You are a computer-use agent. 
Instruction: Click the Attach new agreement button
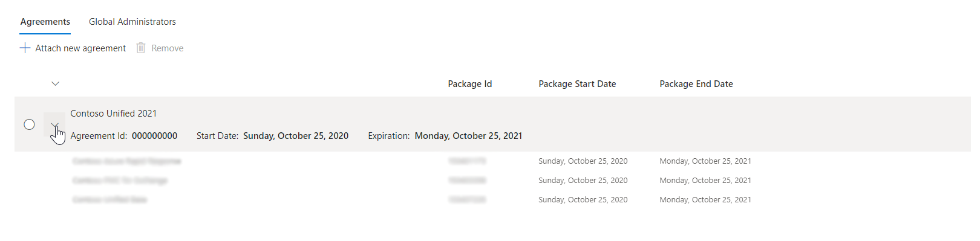point(73,48)
